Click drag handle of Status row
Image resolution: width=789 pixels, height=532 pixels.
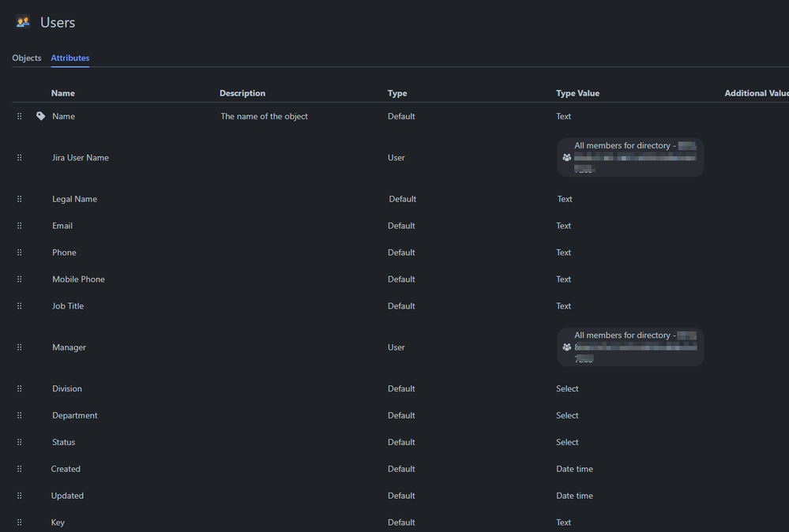click(x=20, y=442)
